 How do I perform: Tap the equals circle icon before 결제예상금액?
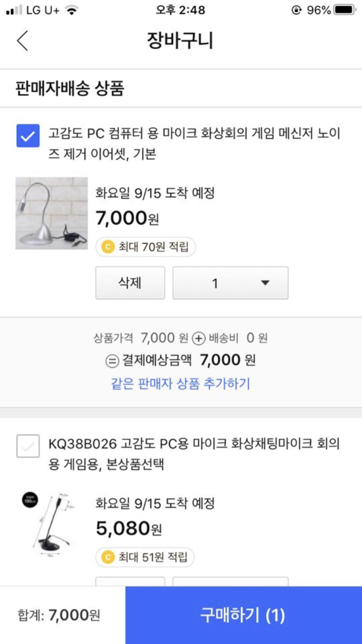pyautogui.click(x=112, y=361)
